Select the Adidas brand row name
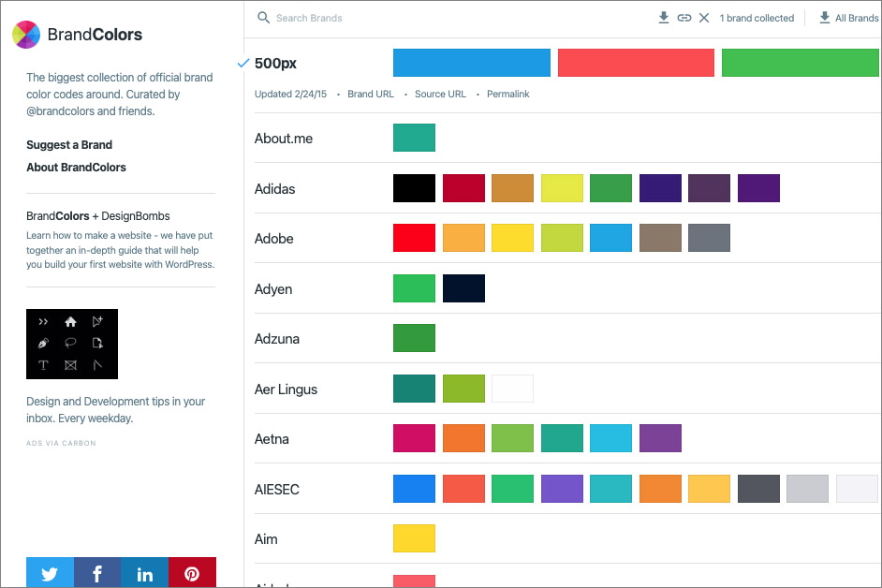The height and width of the screenshot is (588, 882). pos(274,189)
